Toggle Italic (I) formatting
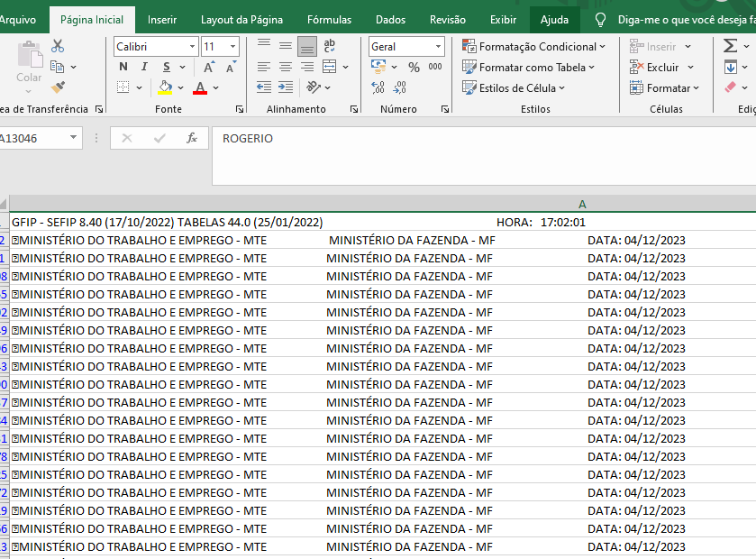Image resolution: width=756 pixels, height=559 pixels. click(x=145, y=67)
